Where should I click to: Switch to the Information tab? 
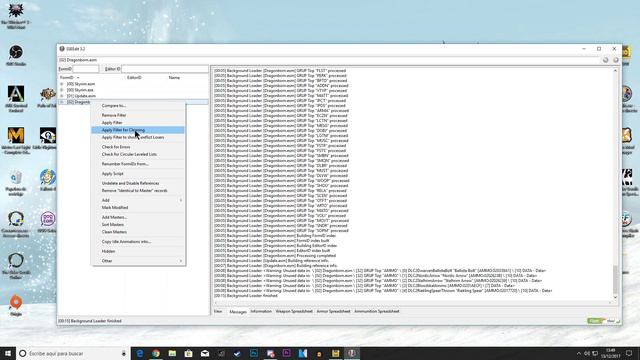point(261,311)
